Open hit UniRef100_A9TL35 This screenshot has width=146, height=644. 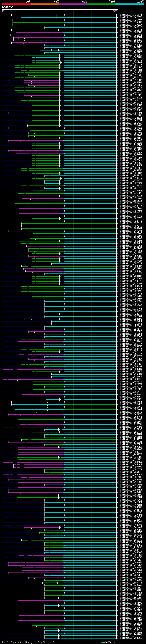tap(131, 304)
